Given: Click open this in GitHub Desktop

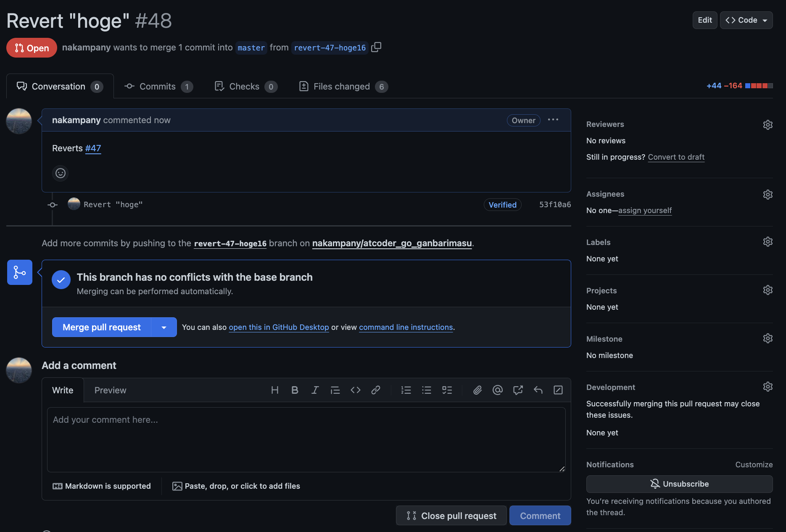Looking at the screenshot, I should click(x=279, y=327).
